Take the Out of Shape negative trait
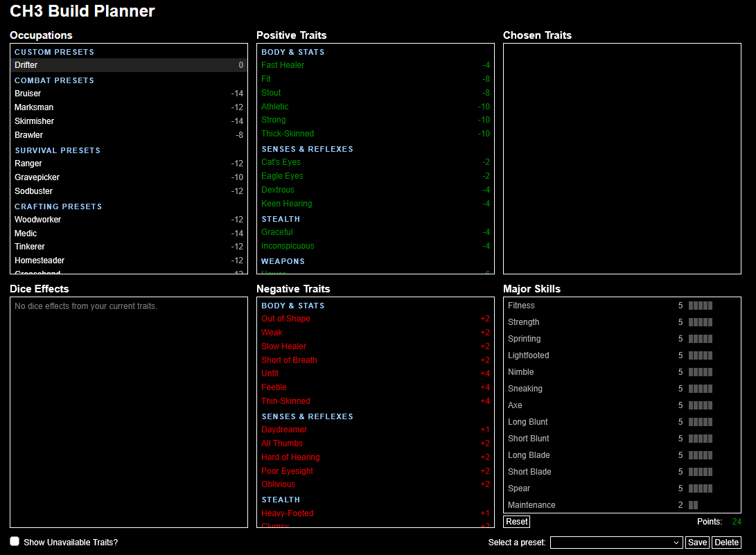 click(376, 319)
